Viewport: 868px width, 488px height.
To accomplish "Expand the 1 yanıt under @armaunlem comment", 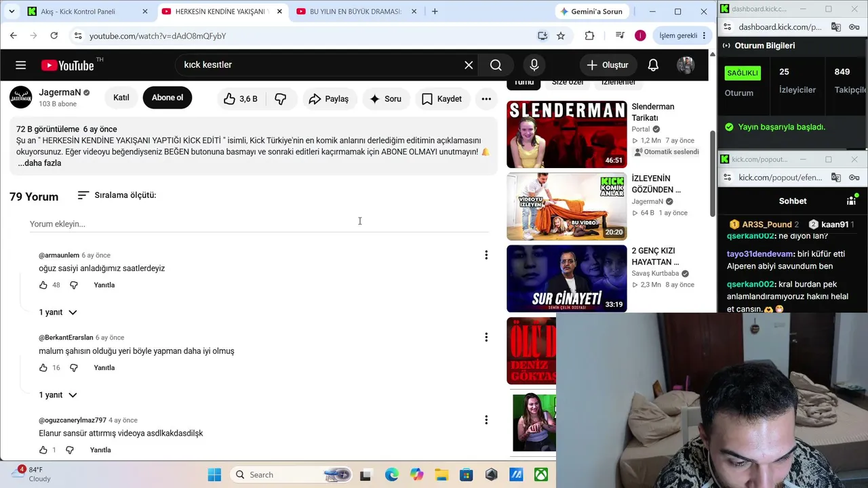I will click(x=58, y=312).
